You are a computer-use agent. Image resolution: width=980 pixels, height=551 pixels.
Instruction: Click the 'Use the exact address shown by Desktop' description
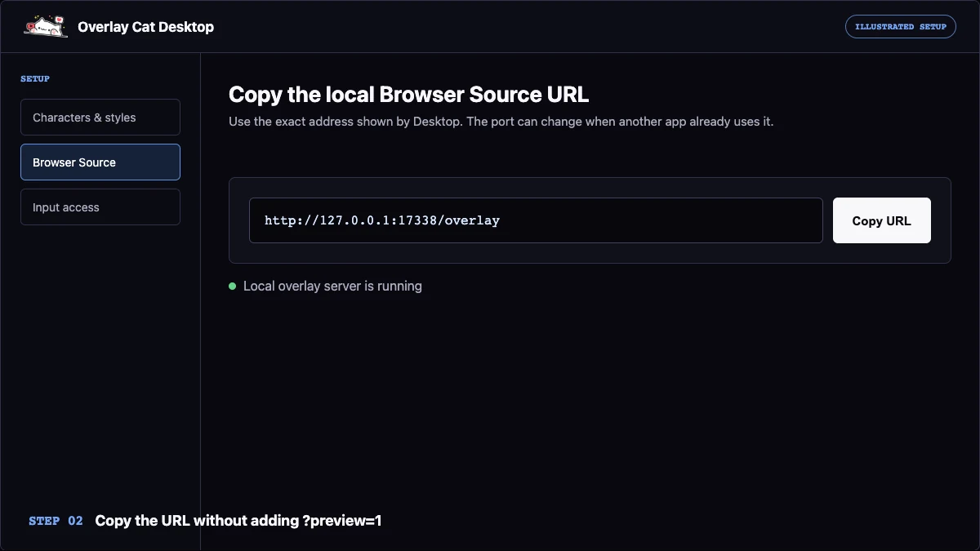(x=501, y=122)
